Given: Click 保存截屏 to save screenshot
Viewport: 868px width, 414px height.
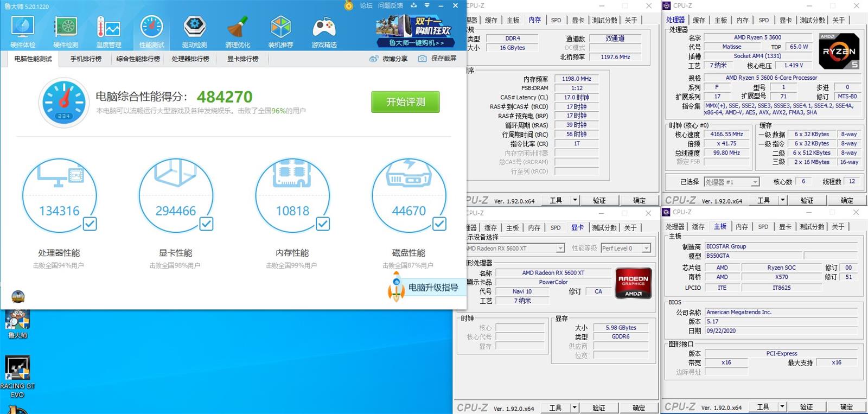Looking at the screenshot, I should pyautogui.click(x=437, y=59).
